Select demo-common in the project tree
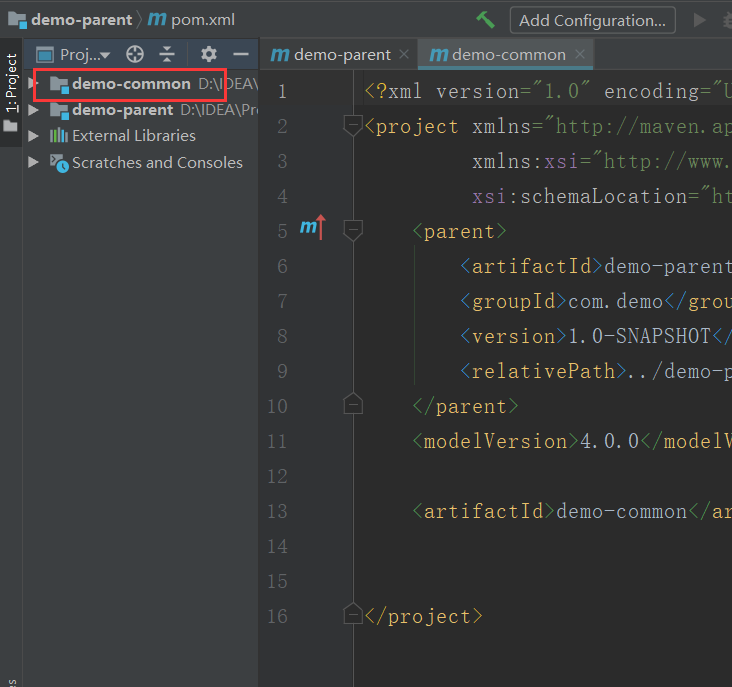This screenshot has height=687, width=732. tap(132, 84)
